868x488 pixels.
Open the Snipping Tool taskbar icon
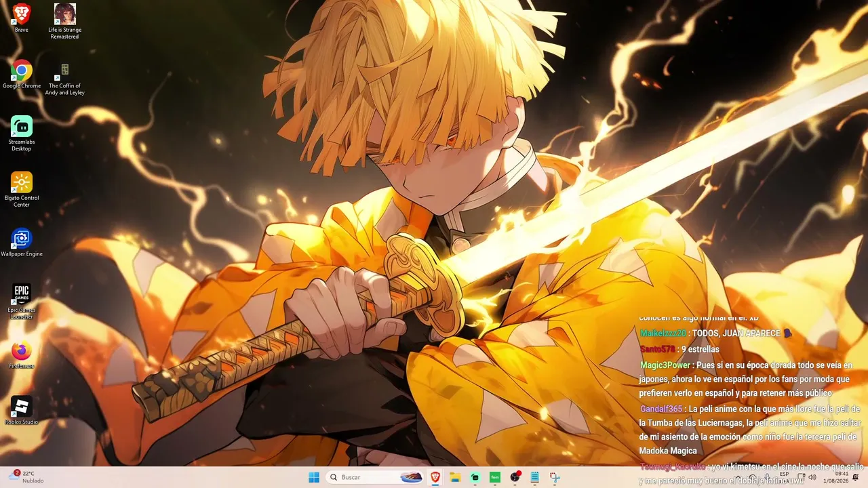point(555,477)
